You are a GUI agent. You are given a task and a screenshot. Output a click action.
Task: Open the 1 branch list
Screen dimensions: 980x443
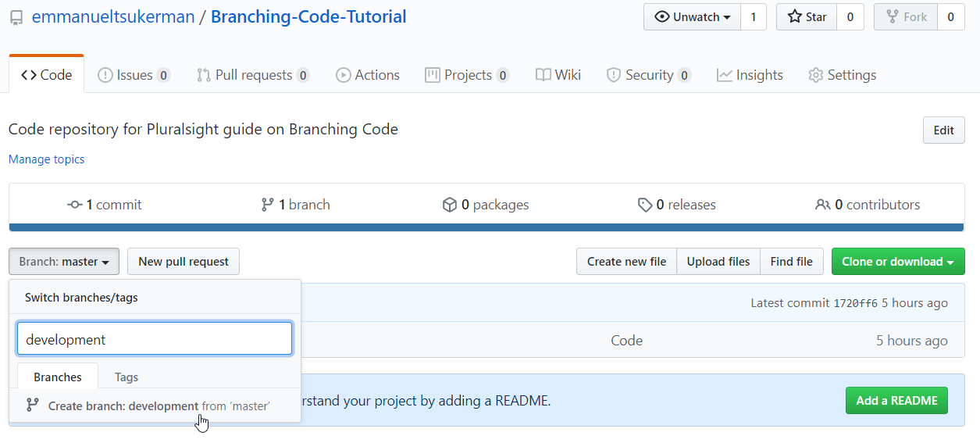(x=295, y=205)
